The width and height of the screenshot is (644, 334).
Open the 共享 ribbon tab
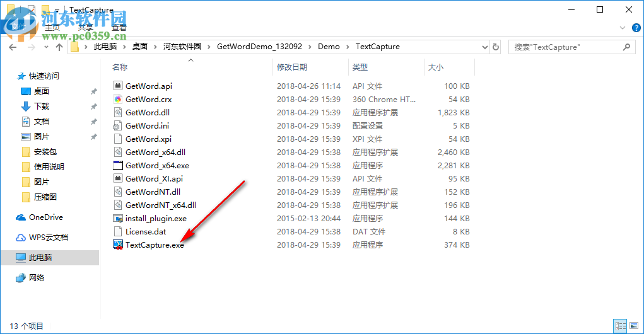pyautogui.click(x=85, y=28)
